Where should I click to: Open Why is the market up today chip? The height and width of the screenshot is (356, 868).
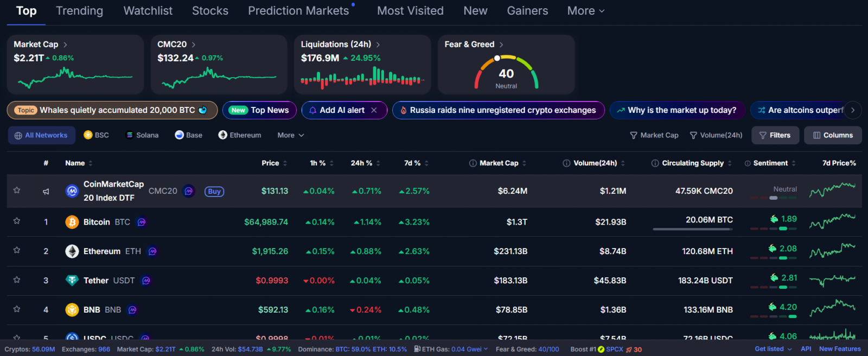click(x=677, y=110)
